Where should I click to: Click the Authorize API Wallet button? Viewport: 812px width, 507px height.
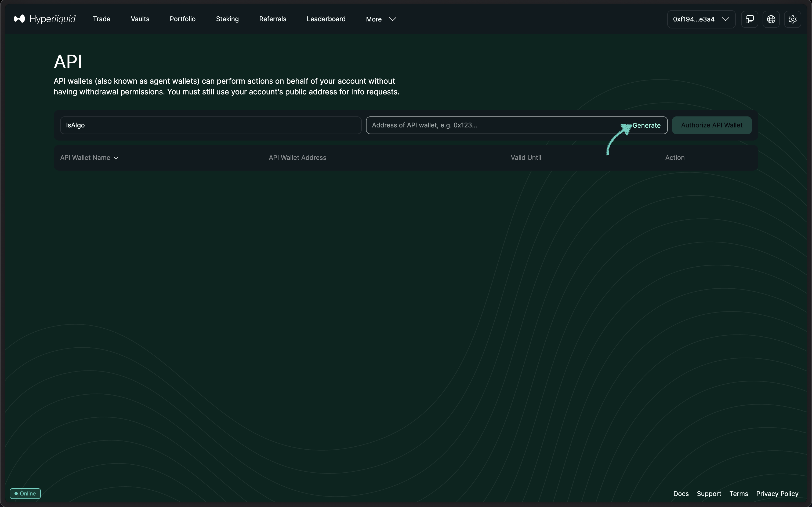712,125
